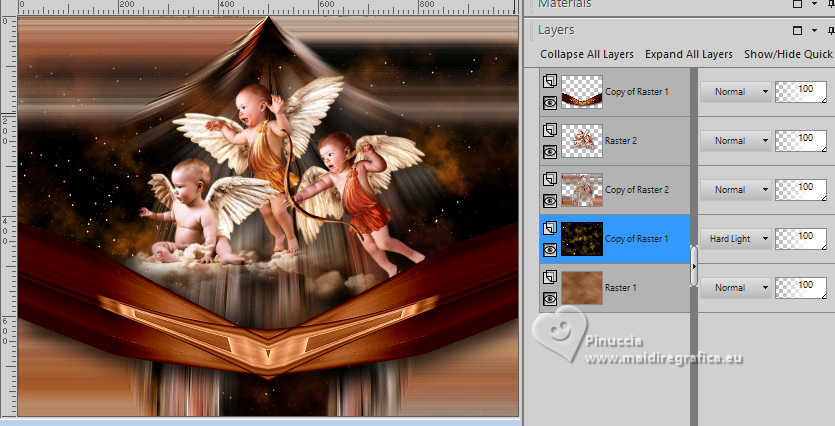835x426 pixels.
Task: Toggle the eye icon of Raster 1 layer
Action: click(x=550, y=299)
